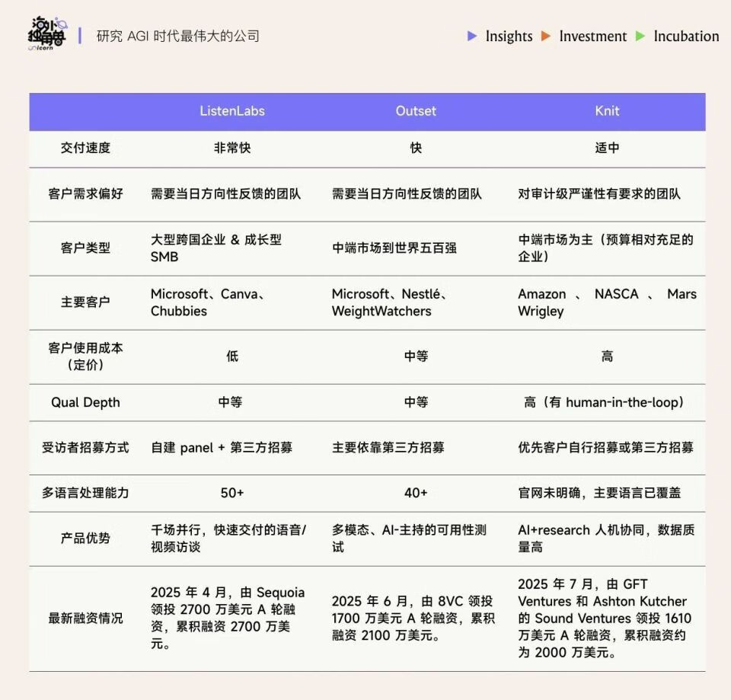Image resolution: width=731 pixels, height=700 pixels.
Task: Click the green triangle before Incubation
Action: point(640,36)
